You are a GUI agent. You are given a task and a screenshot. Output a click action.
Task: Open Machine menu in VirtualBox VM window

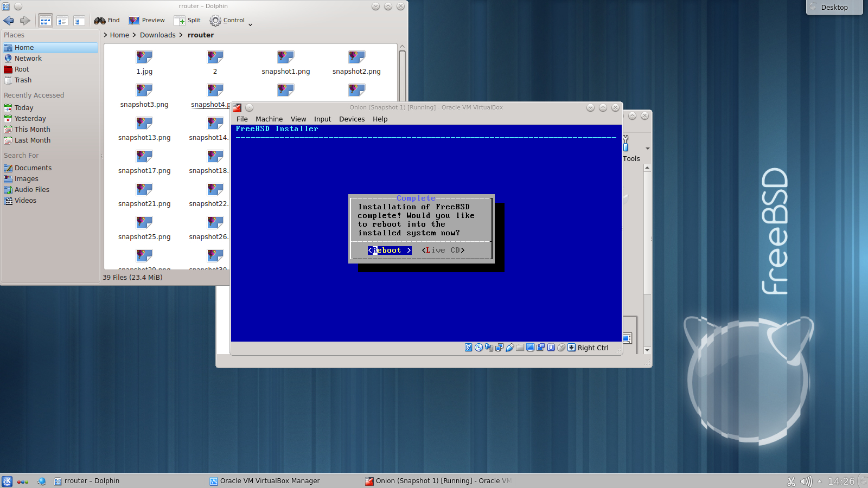coord(269,119)
